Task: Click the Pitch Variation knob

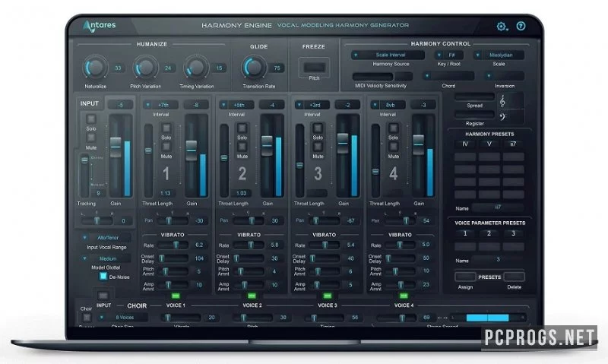Action: (x=145, y=68)
